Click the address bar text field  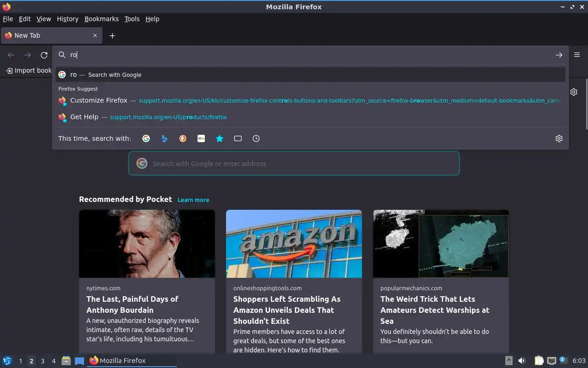pos(310,55)
